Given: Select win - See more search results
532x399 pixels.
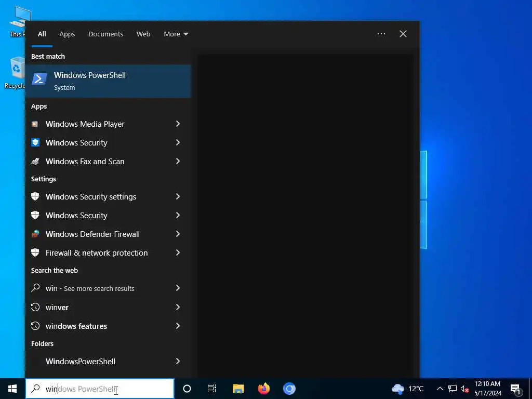Looking at the screenshot, I should (x=90, y=288).
